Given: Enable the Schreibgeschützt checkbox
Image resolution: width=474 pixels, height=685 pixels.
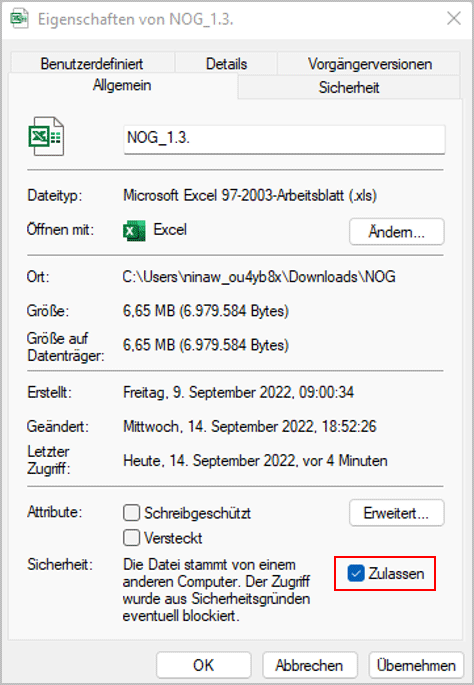Looking at the screenshot, I should coord(131,513).
